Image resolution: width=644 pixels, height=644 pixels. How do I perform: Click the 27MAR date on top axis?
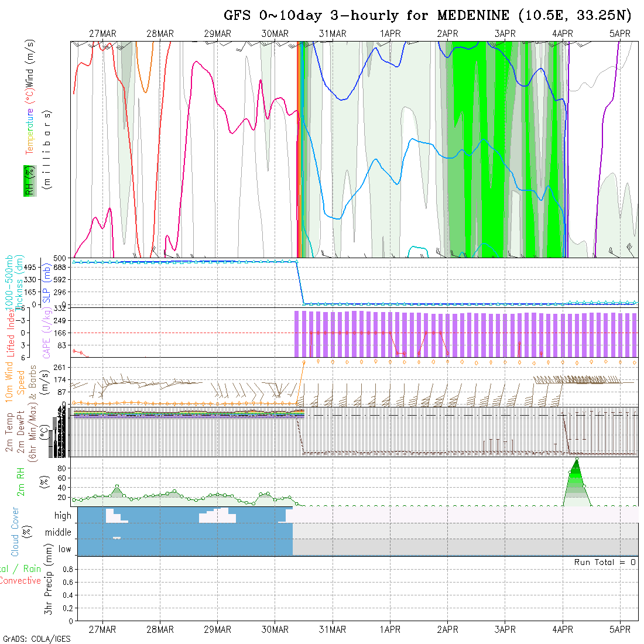(x=102, y=34)
